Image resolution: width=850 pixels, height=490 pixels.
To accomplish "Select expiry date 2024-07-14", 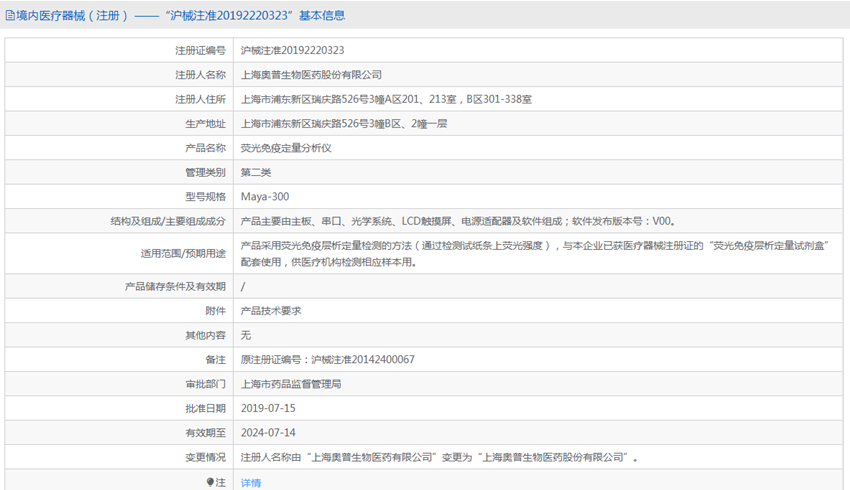I will [x=268, y=433].
